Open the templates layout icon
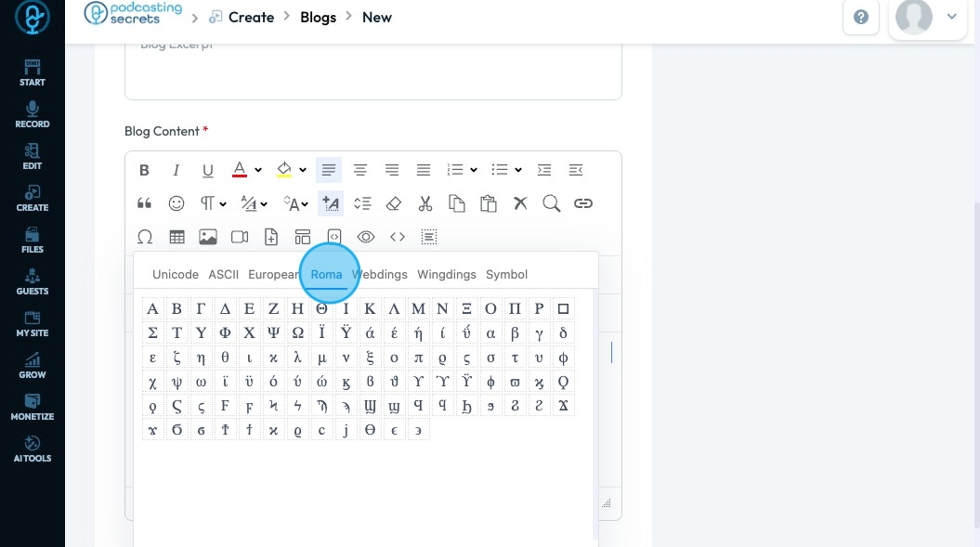This screenshot has width=980, height=547. 303,237
